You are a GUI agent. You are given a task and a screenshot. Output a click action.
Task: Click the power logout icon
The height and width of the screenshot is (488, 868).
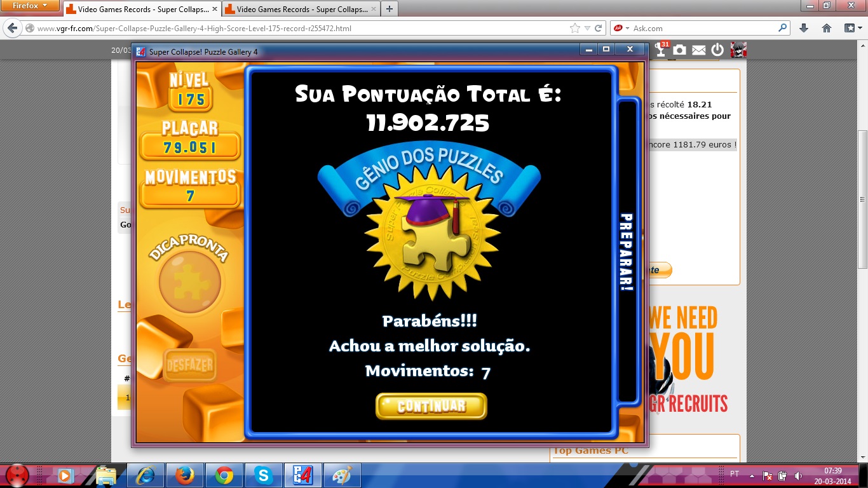pyautogui.click(x=717, y=50)
